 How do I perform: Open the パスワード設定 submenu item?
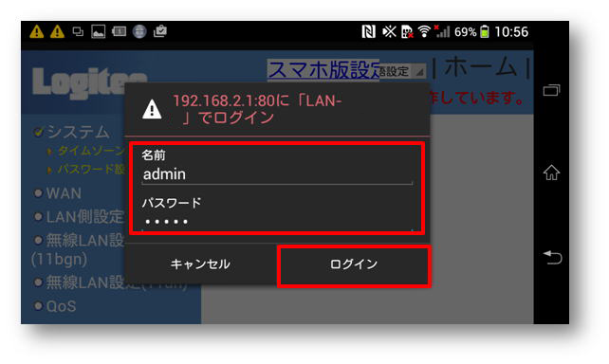point(91,169)
